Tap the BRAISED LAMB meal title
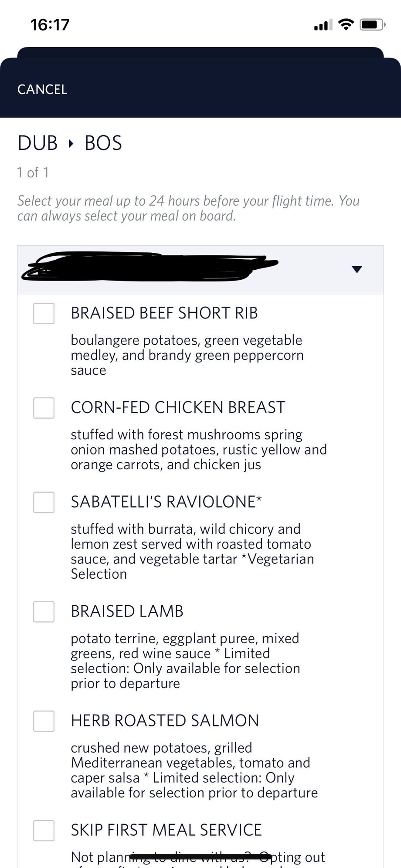The image size is (401, 868). click(127, 611)
